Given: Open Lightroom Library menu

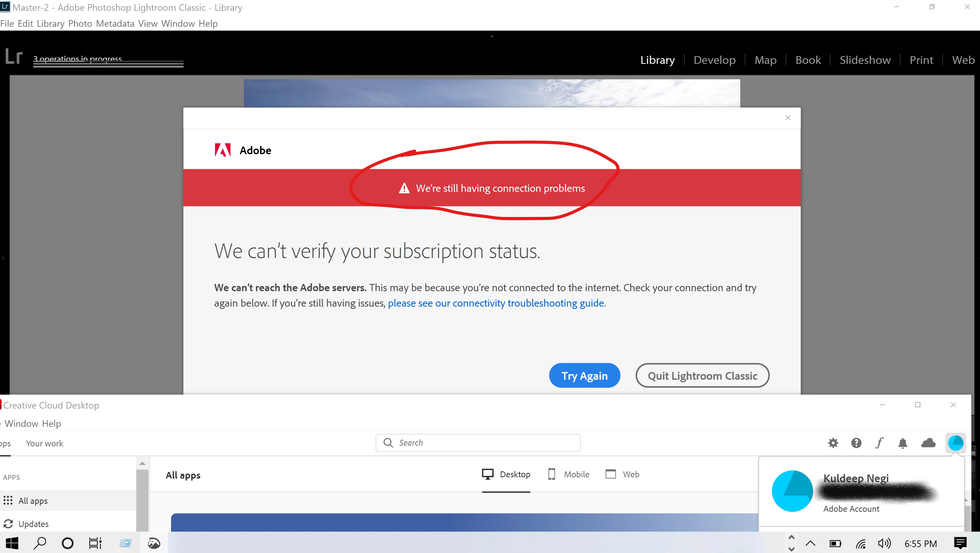Looking at the screenshot, I should coord(51,24).
